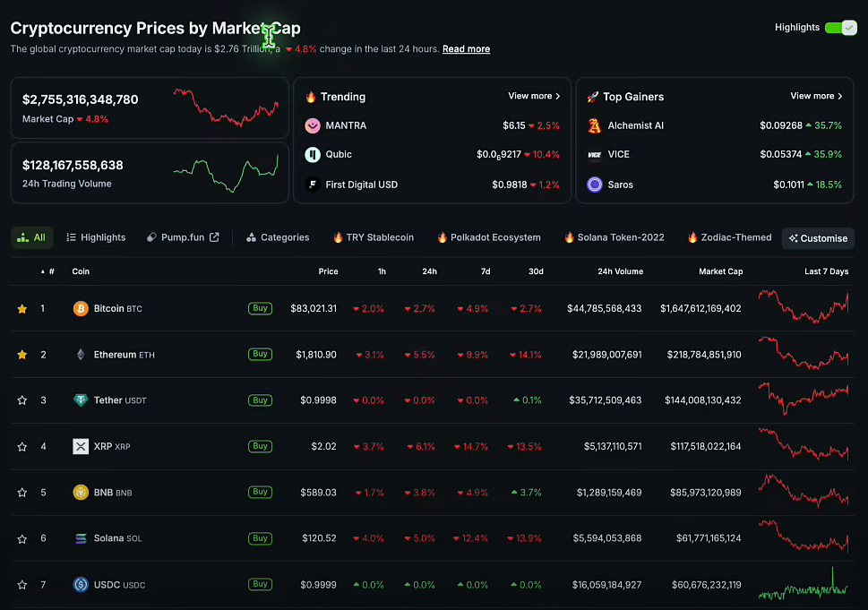
Task: Switch to the Categories tab
Action: [278, 237]
